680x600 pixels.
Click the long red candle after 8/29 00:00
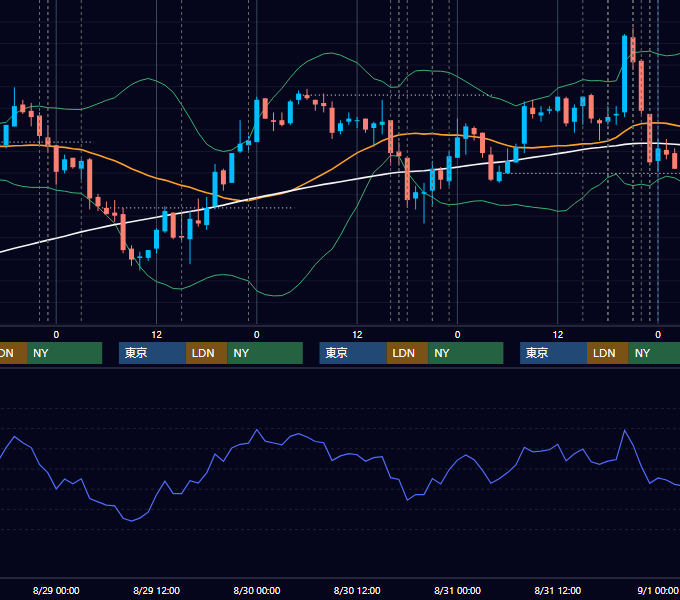coord(90,179)
